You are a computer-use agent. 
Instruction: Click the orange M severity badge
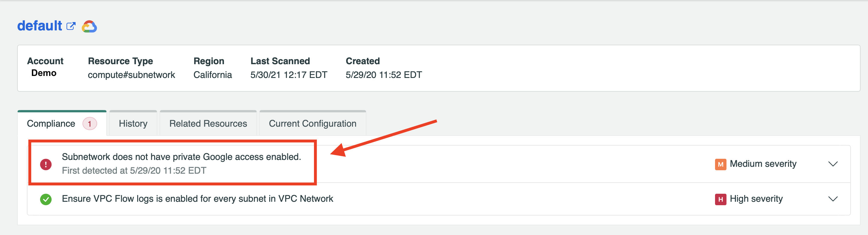720,164
